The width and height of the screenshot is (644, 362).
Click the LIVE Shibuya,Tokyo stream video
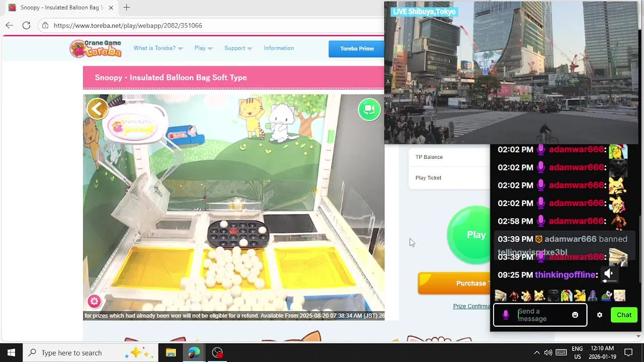coord(511,73)
